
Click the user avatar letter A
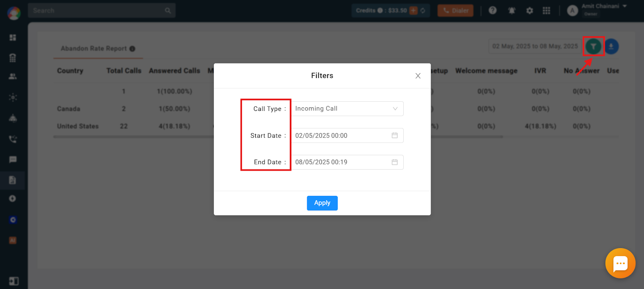tap(572, 10)
